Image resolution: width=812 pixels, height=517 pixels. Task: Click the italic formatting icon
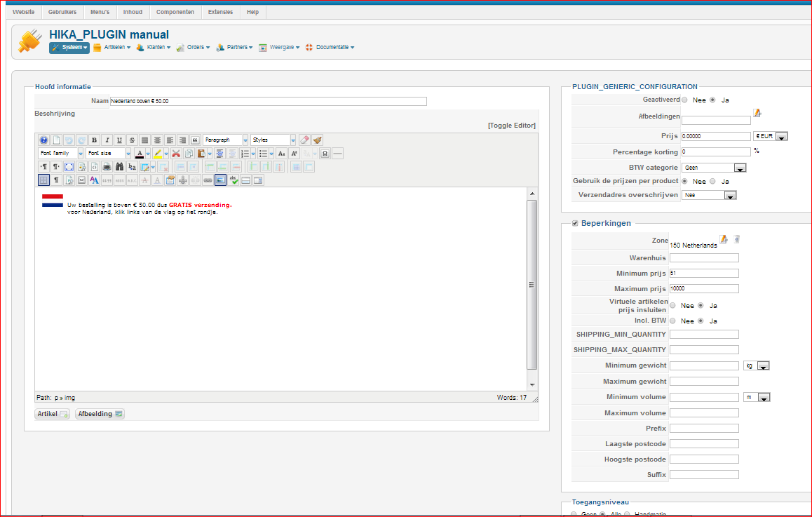coord(107,140)
